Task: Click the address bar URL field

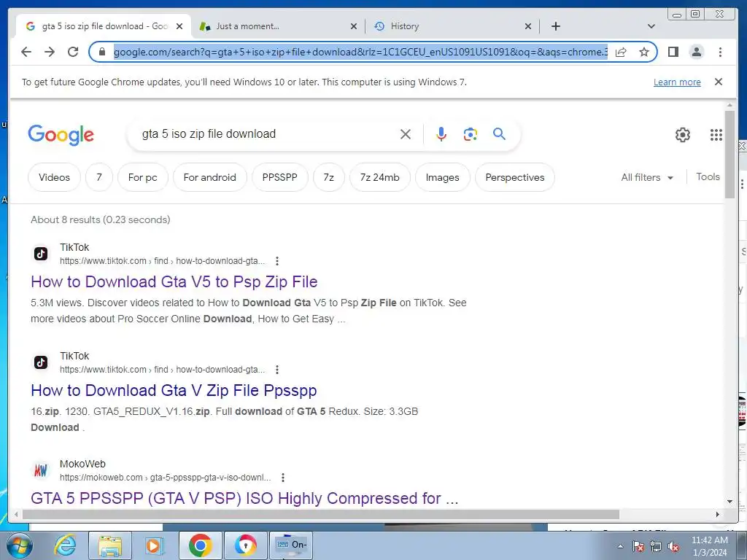Action: [360, 52]
